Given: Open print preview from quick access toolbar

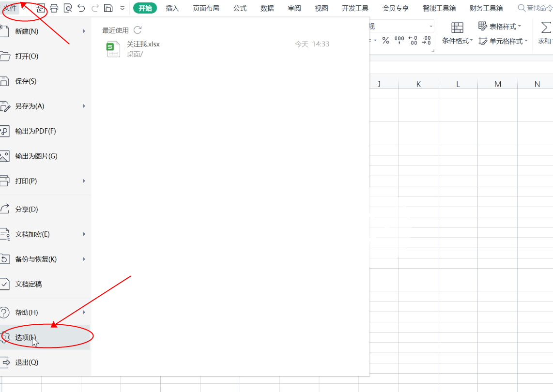Looking at the screenshot, I should click(68, 8).
